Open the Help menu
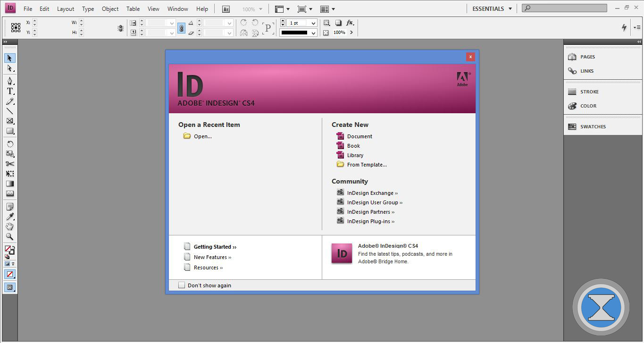The height and width of the screenshot is (343, 644). (202, 8)
